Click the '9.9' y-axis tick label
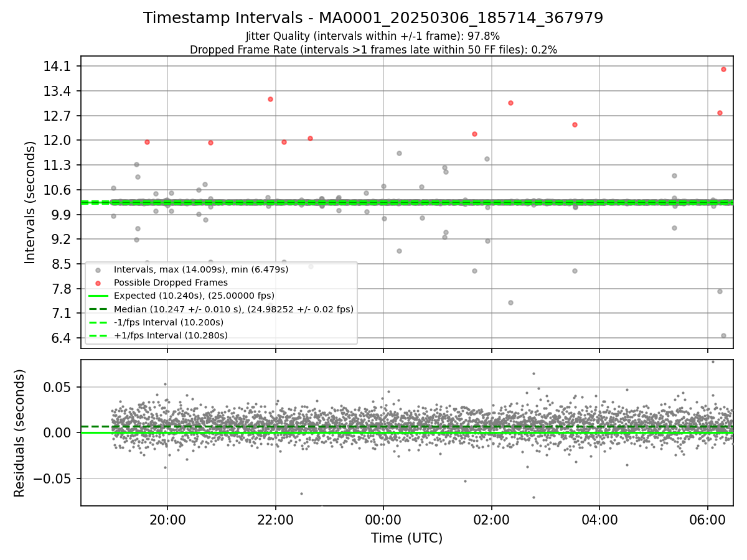This screenshot has height=560, width=747. (x=60, y=215)
